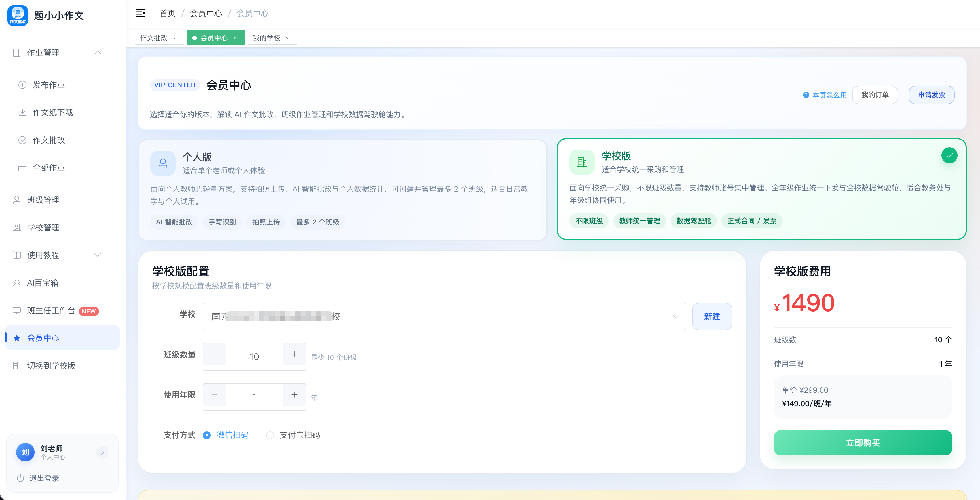Image resolution: width=980 pixels, height=500 pixels.
Task: Select 支付宝扫码 payment radio button
Action: click(x=270, y=435)
